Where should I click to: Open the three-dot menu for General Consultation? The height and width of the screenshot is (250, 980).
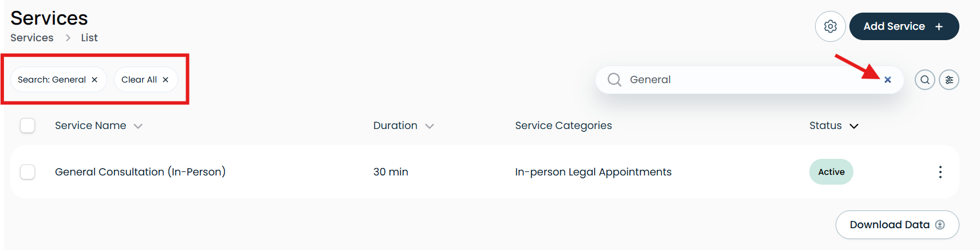tap(940, 172)
